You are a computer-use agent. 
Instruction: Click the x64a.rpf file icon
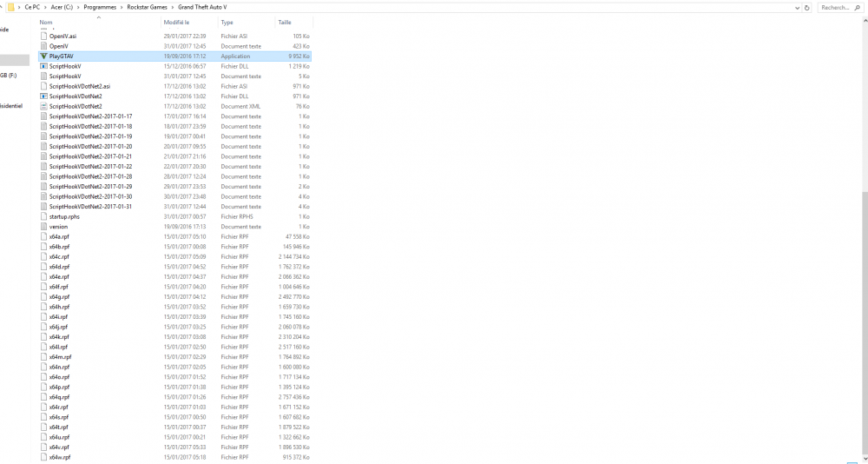tap(43, 236)
